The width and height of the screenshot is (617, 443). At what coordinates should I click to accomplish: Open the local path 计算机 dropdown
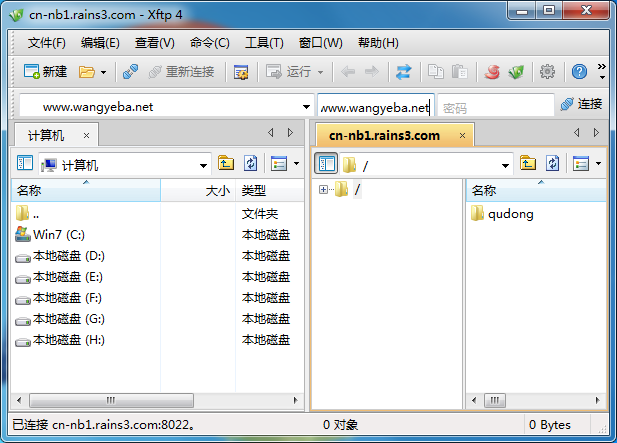click(203, 164)
